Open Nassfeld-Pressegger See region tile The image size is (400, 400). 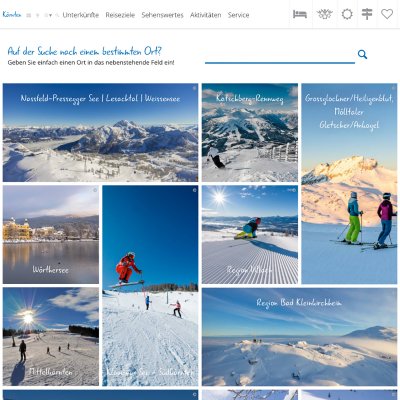(x=100, y=133)
